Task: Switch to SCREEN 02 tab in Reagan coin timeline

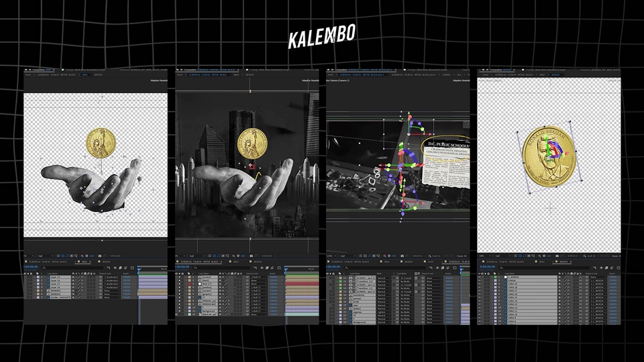Action: 505,262
